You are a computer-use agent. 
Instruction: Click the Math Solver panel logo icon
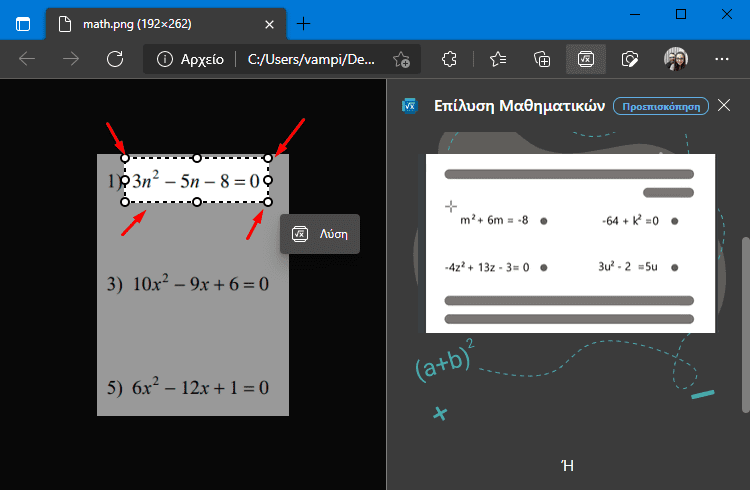[x=410, y=106]
